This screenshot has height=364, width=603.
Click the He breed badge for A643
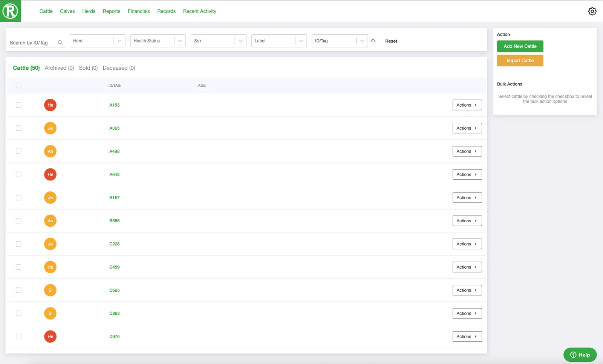(x=50, y=174)
